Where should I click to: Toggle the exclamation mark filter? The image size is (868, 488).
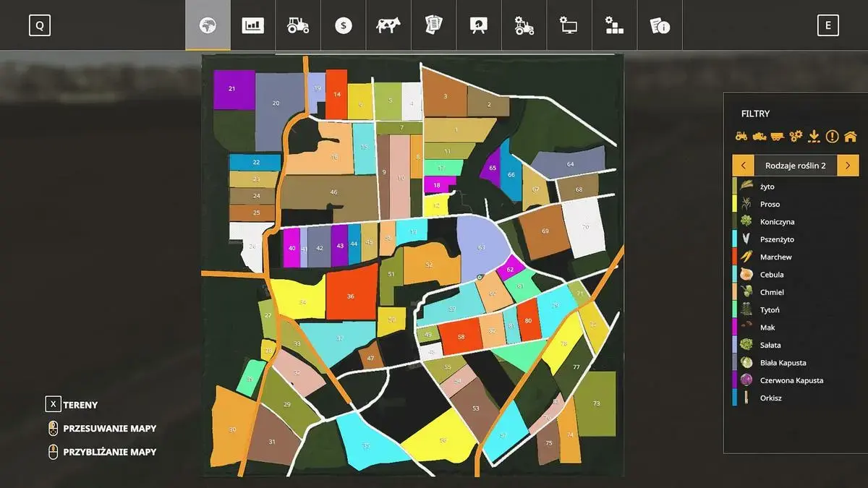click(x=833, y=136)
